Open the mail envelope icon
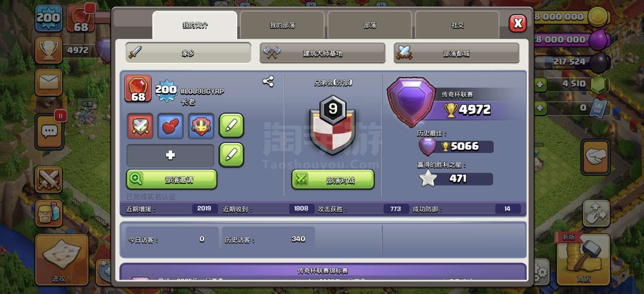The height and width of the screenshot is (294, 644). (x=48, y=83)
